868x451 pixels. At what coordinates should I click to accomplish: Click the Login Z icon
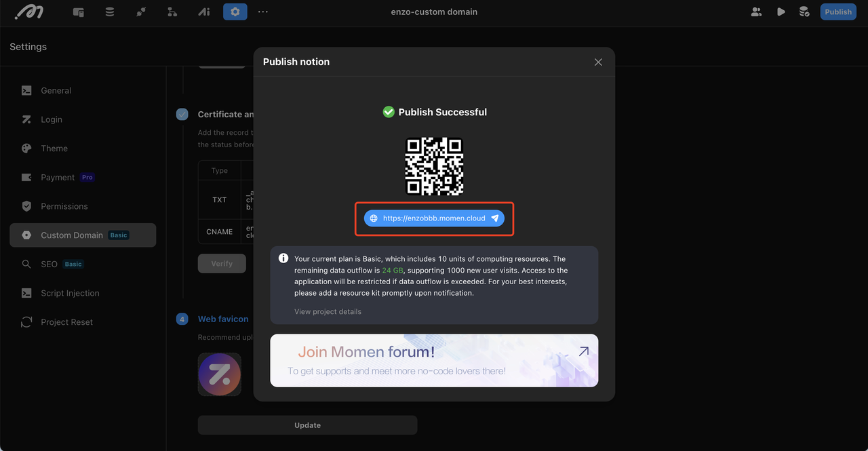tap(26, 119)
